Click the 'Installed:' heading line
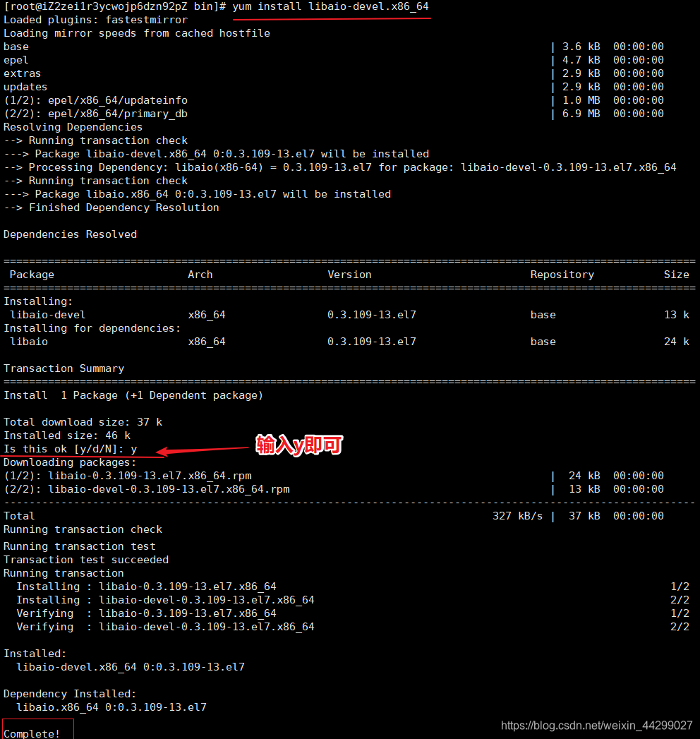The image size is (700, 739). [35, 654]
